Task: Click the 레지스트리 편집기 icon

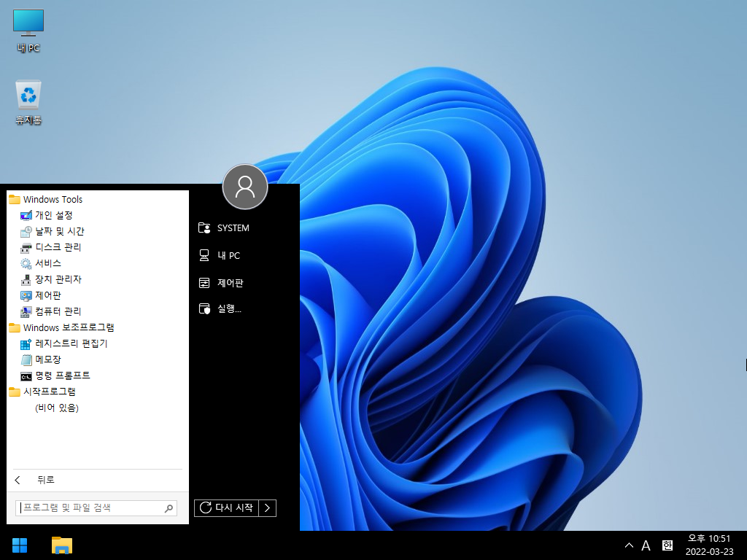Action: (26, 344)
